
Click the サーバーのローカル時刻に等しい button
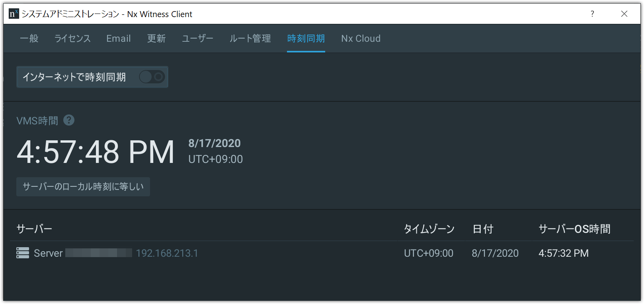83,187
